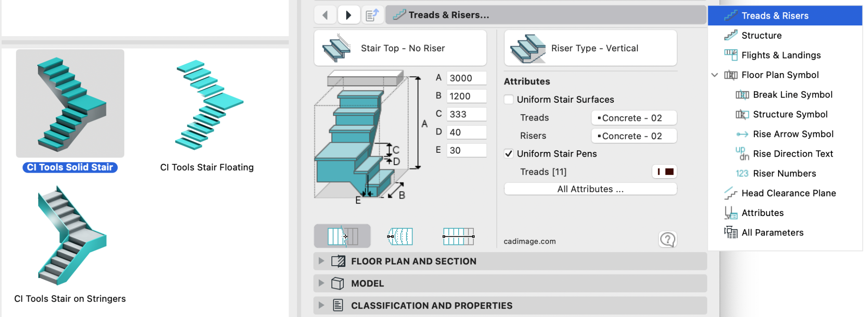Viewport: 868px width, 317px height.
Task: Enable Uniform Stair Surfaces checkbox
Action: 509,100
